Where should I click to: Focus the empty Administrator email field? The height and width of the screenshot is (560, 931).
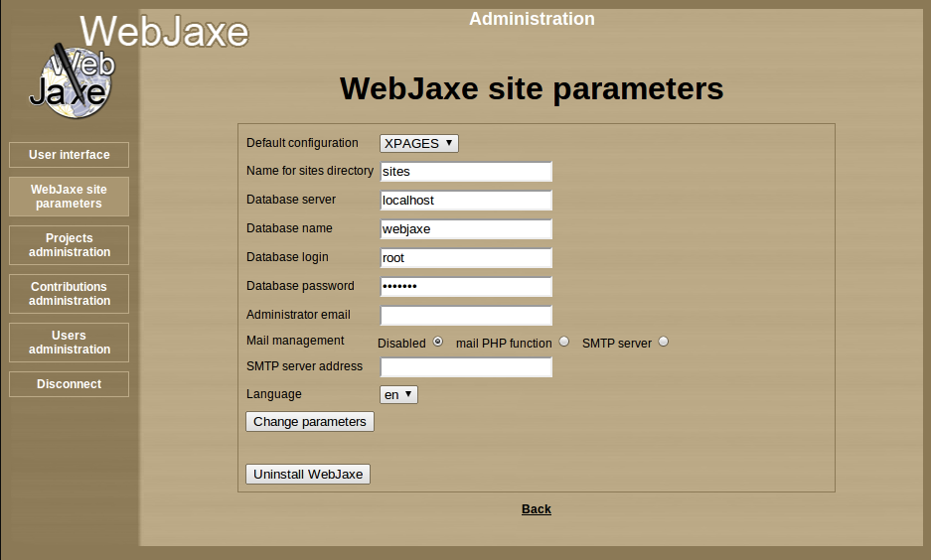tap(465, 316)
